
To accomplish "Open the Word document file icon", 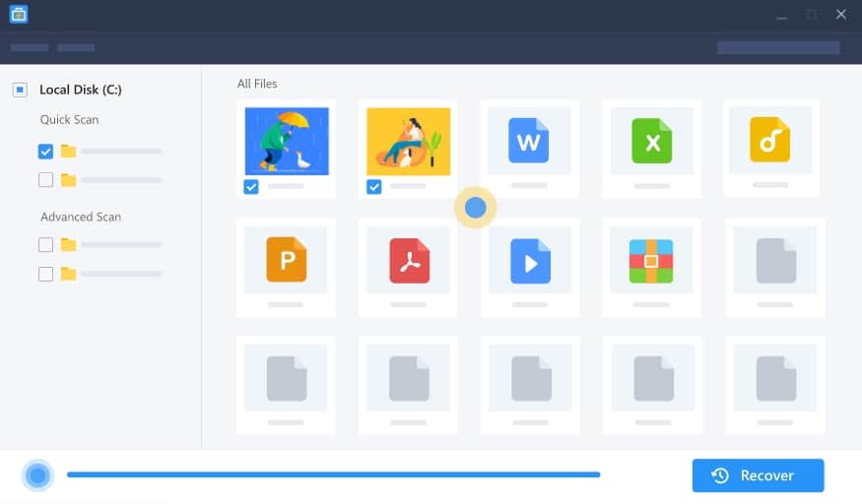I will (x=528, y=141).
